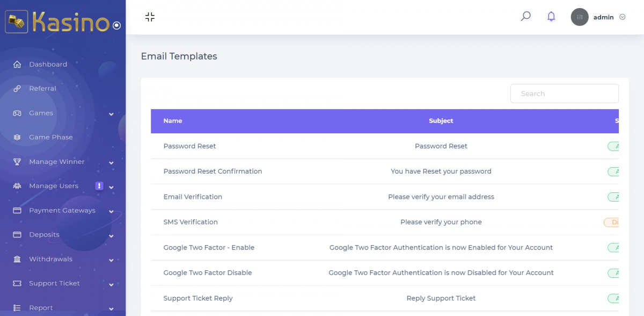Expand the Games submenu chevron
This screenshot has width=644, height=316.
[x=111, y=114]
